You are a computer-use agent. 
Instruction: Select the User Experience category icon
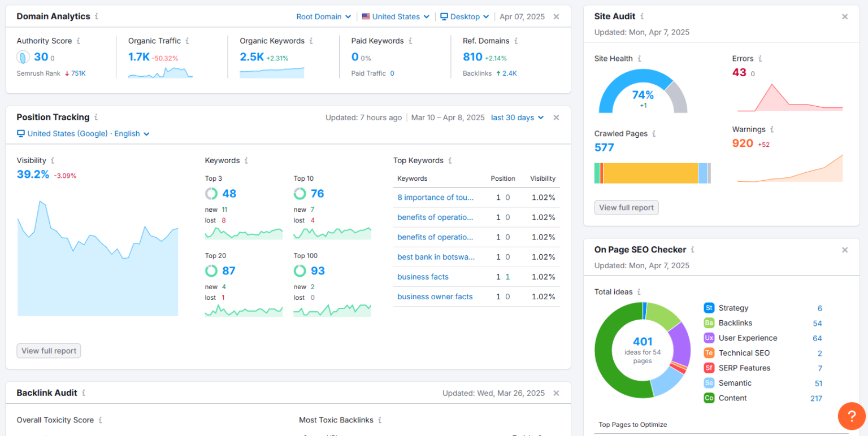[x=709, y=338]
